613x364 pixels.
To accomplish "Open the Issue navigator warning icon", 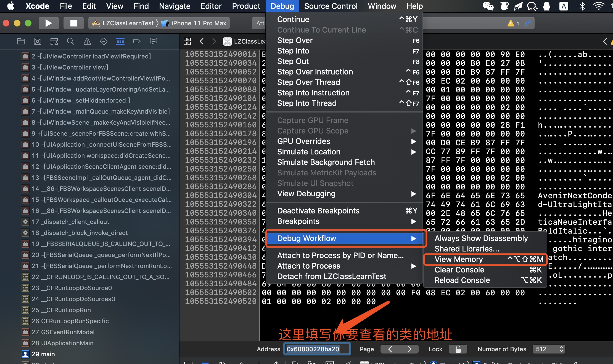I will click(x=87, y=41).
